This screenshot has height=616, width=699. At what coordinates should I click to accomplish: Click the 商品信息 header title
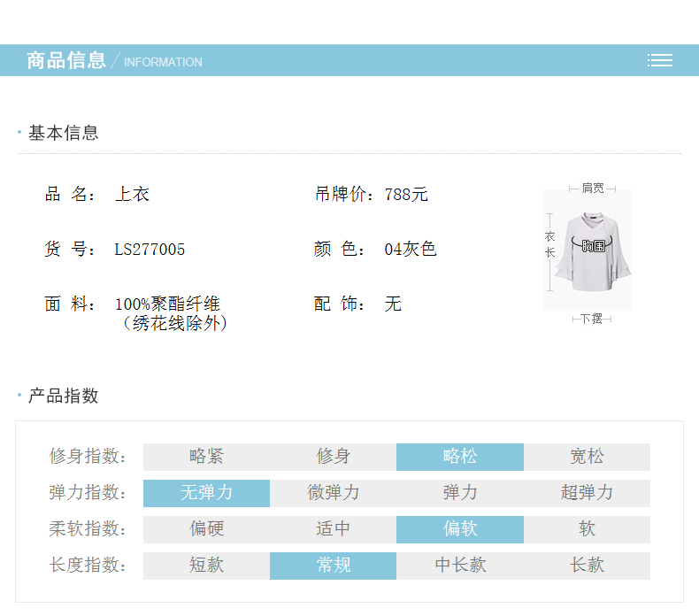(x=66, y=60)
